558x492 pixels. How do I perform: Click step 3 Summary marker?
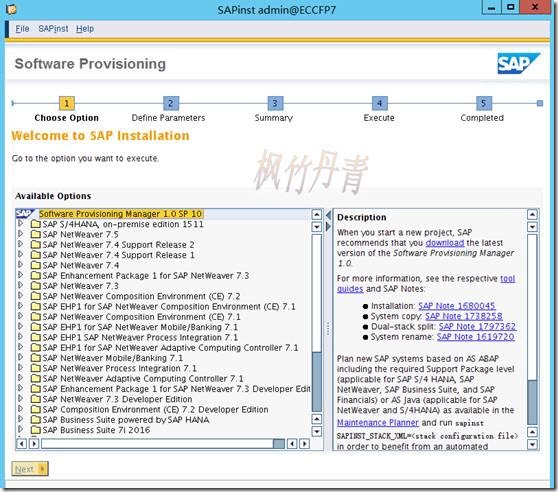(275, 104)
